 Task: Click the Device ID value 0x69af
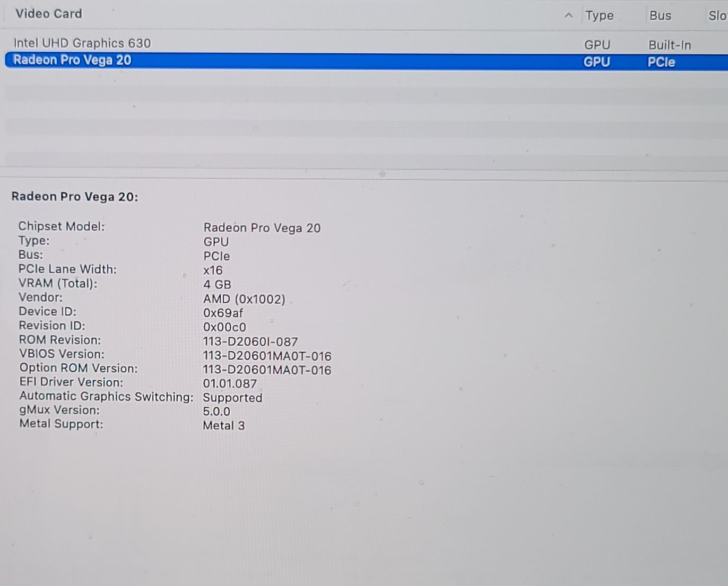223,313
